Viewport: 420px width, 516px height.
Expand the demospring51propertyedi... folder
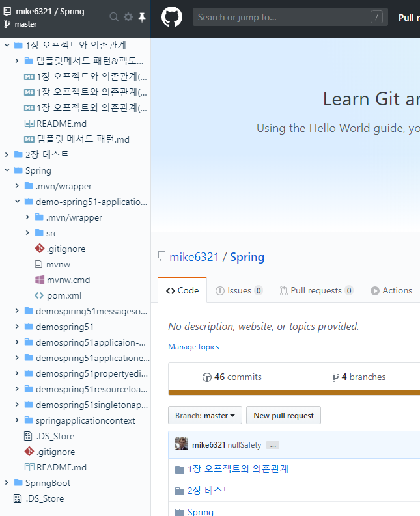pyautogui.click(x=17, y=373)
